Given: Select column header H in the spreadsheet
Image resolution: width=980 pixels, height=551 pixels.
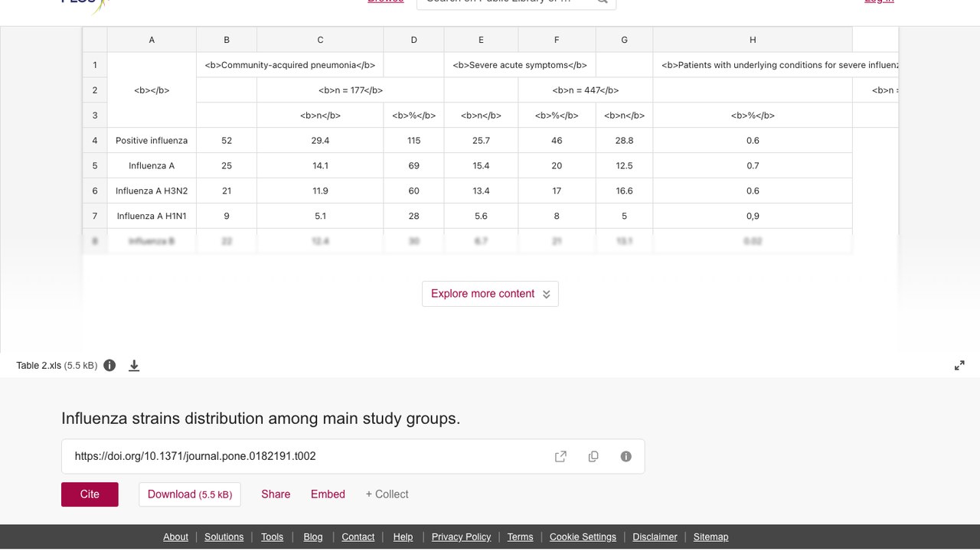Looking at the screenshot, I should pyautogui.click(x=753, y=40).
